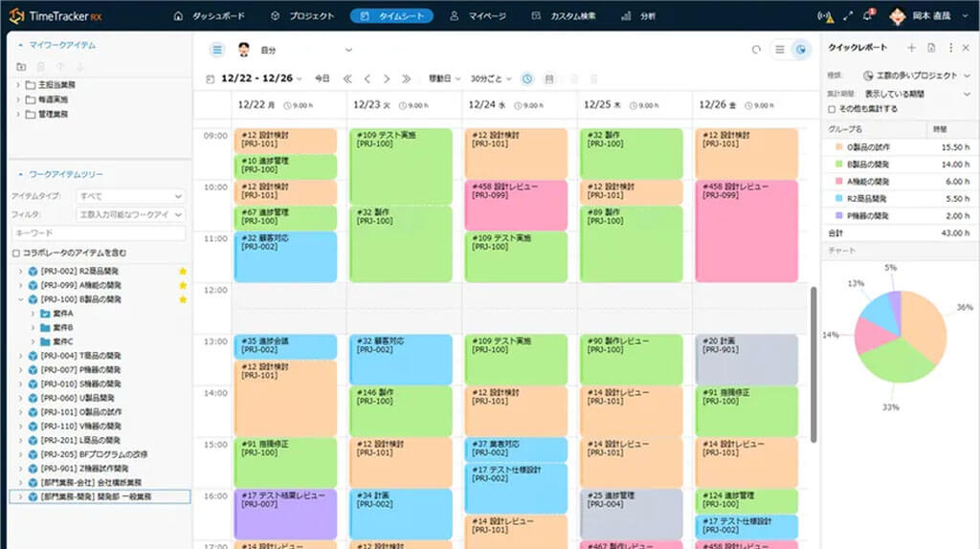Click the TimeTracker RX logo

(x=56, y=16)
